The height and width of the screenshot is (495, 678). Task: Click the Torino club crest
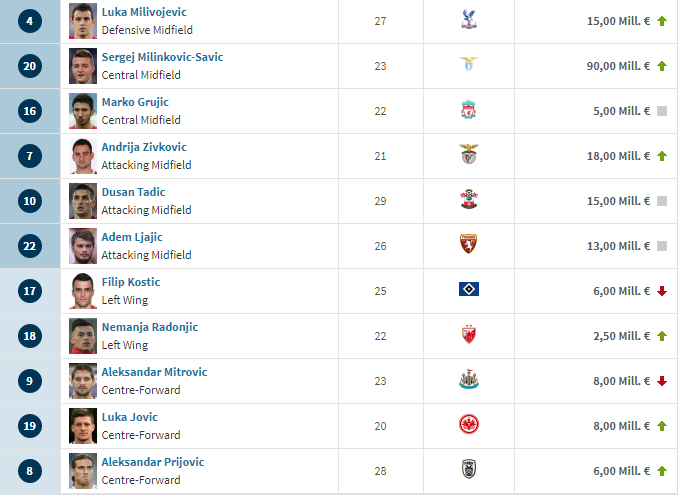[x=469, y=244]
